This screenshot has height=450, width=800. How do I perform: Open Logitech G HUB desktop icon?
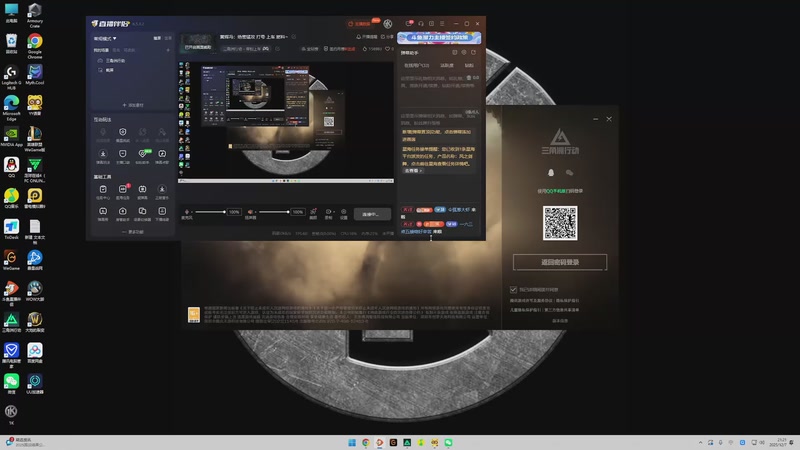click(x=11, y=78)
